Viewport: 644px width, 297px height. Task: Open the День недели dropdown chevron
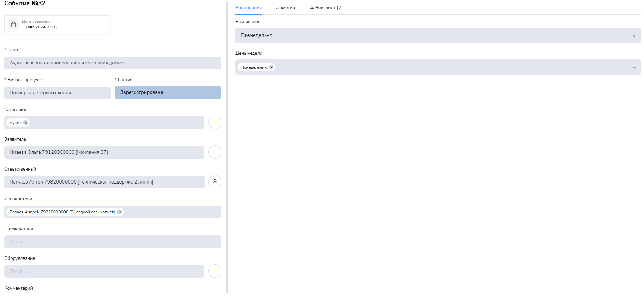(634, 67)
